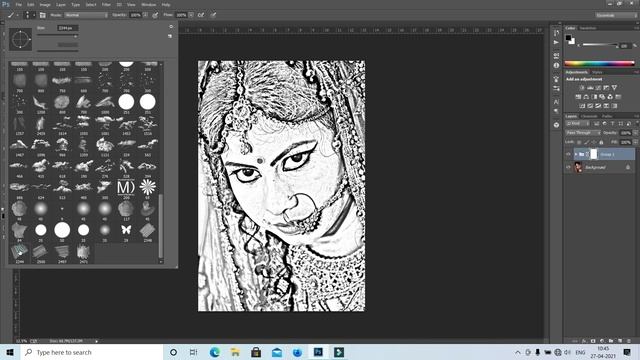Screen dimensions: 640x360
Task: Open the Image menu
Action: (x=45, y=4)
